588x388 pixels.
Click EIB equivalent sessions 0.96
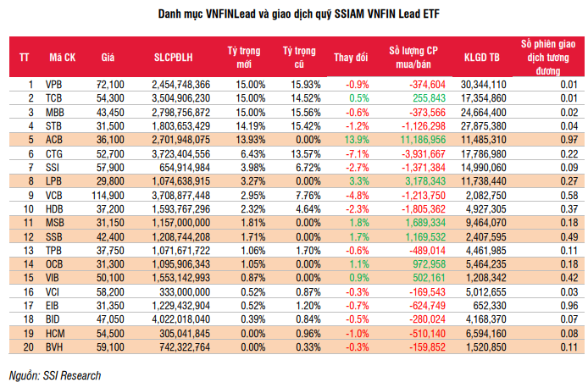click(x=569, y=306)
